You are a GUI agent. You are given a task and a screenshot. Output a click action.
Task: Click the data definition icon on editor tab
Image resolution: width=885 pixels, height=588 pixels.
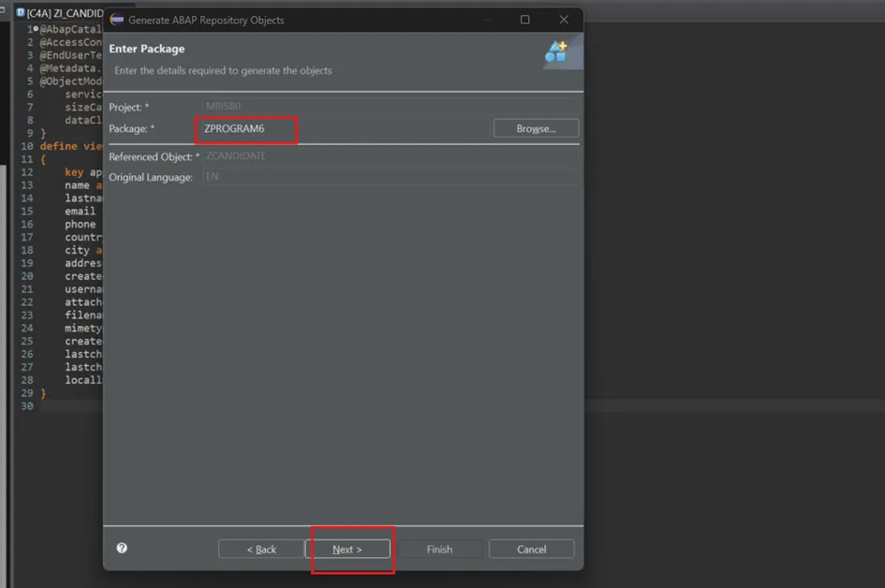pyautogui.click(x=21, y=13)
